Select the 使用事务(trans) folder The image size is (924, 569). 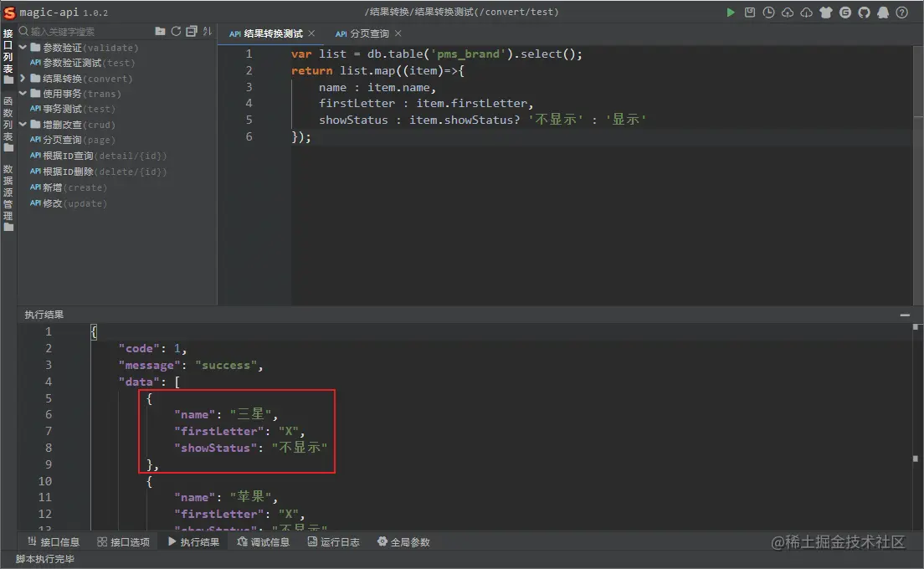pyautogui.click(x=75, y=94)
